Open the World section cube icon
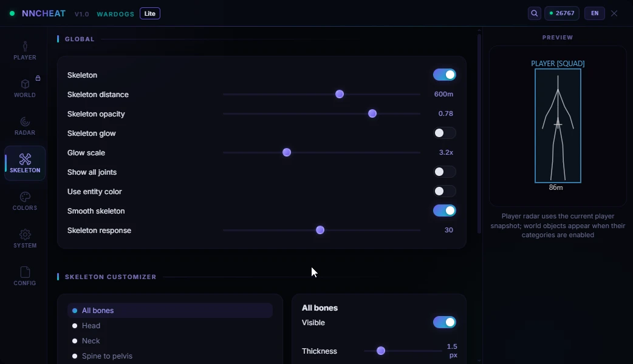This screenshot has width=633, height=364. [x=25, y=84]
